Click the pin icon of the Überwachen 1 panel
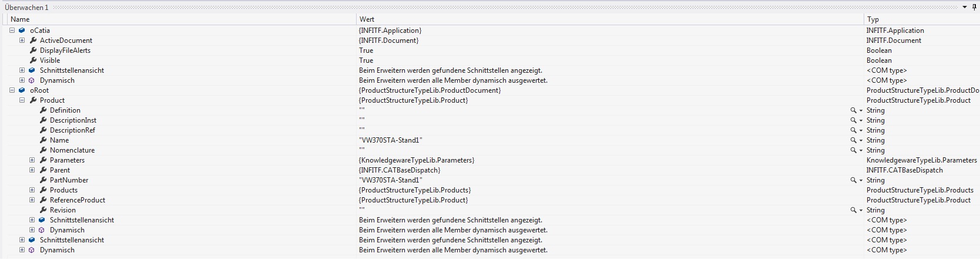Viewport: 980px width, 260px height. point(974,7)
